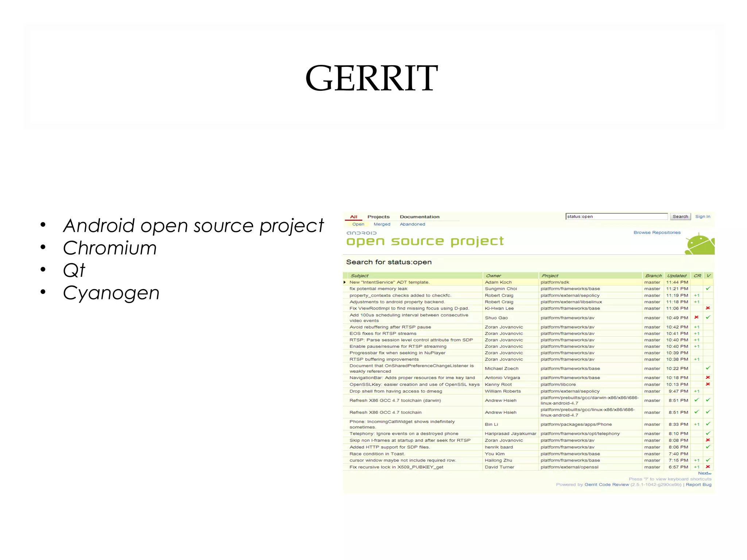The image size is (747, 560).
Task: Click the status:open search field
Action: [616, 217]
